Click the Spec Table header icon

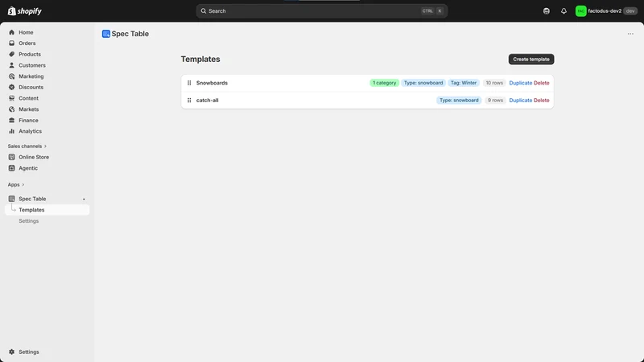coord(106,34)
